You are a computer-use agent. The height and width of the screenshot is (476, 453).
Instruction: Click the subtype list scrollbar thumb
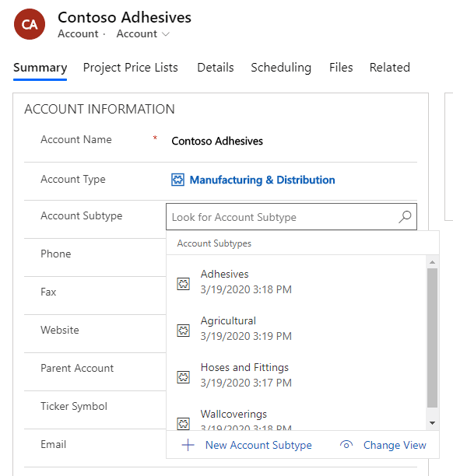click(432, 338)
